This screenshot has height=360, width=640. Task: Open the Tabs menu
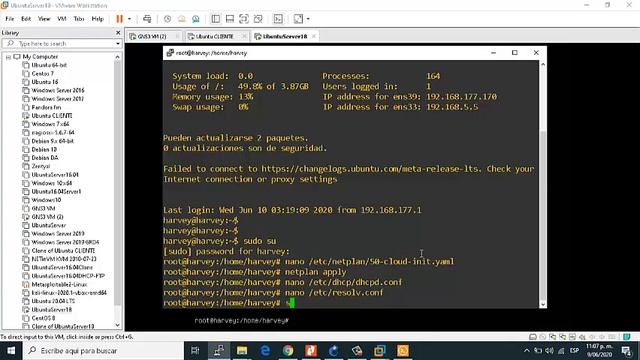79,19
